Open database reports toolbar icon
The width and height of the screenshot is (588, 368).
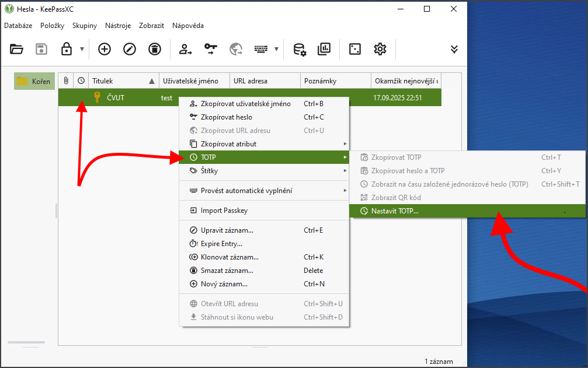[324, 49]
